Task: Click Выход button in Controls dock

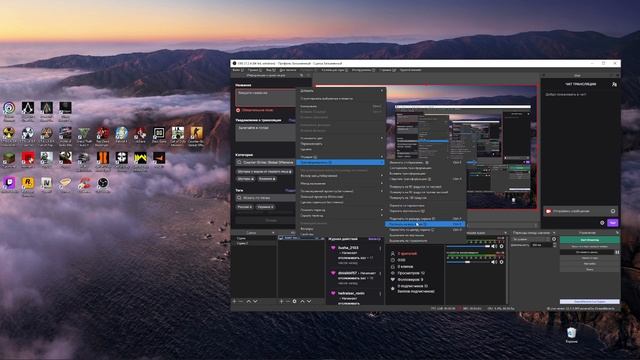Action: tap(590, 269)
